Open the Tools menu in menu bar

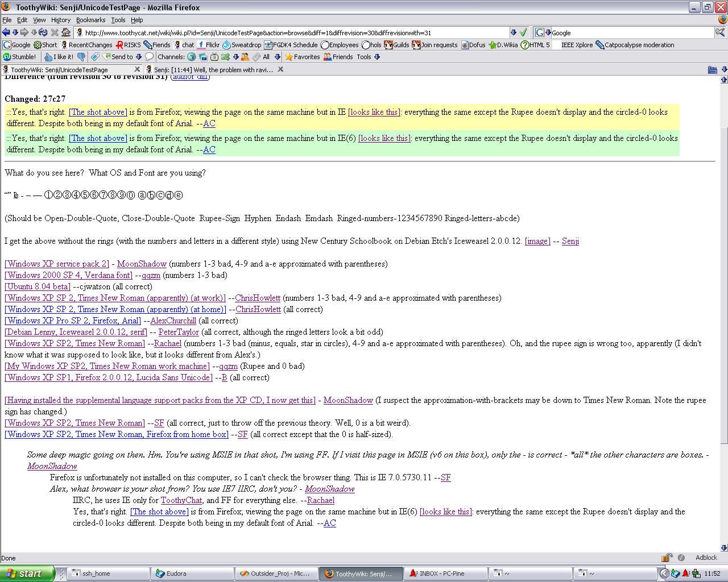pyautogui.click(x=118, y=20)
